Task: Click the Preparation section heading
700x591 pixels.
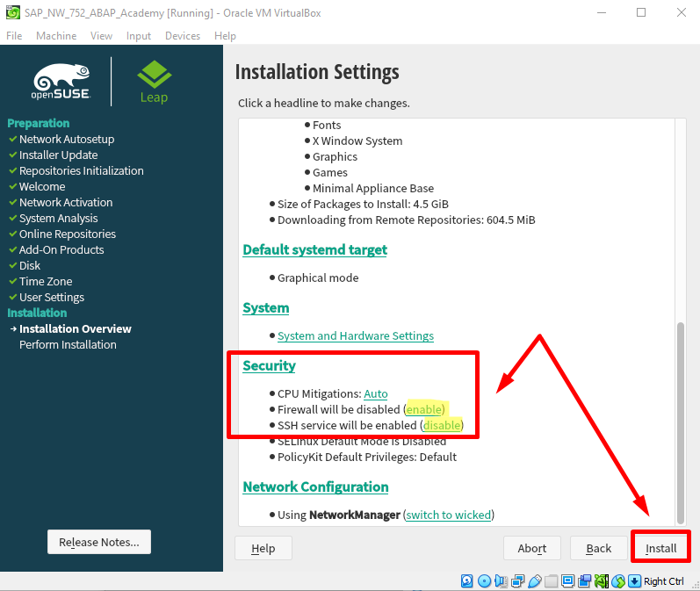Action: [x=39, y=123]
